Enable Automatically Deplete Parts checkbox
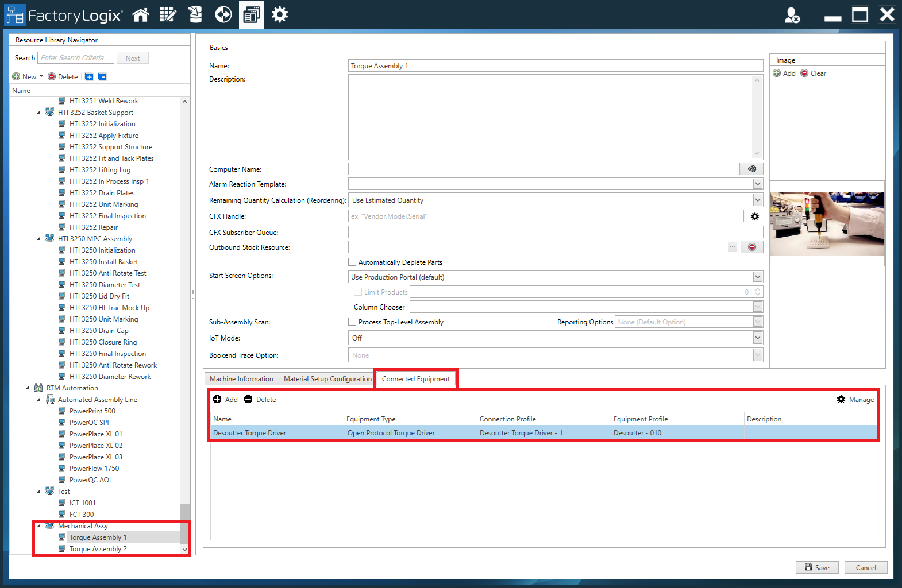This screenshot has width=902, height=588. coord(353,262)
